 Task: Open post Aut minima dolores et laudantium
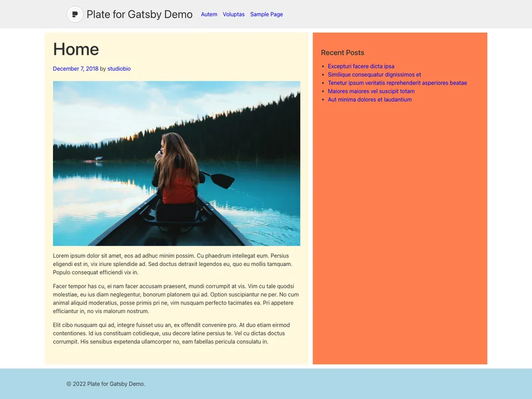click(x=370, y=99)
